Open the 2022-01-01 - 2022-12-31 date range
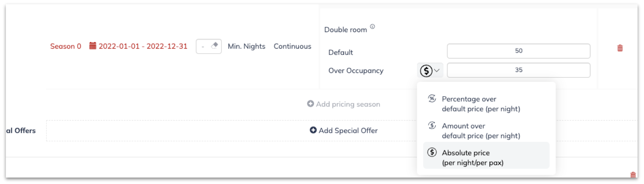The width and height of the screenshot is (644, 184). coord(143,46)
